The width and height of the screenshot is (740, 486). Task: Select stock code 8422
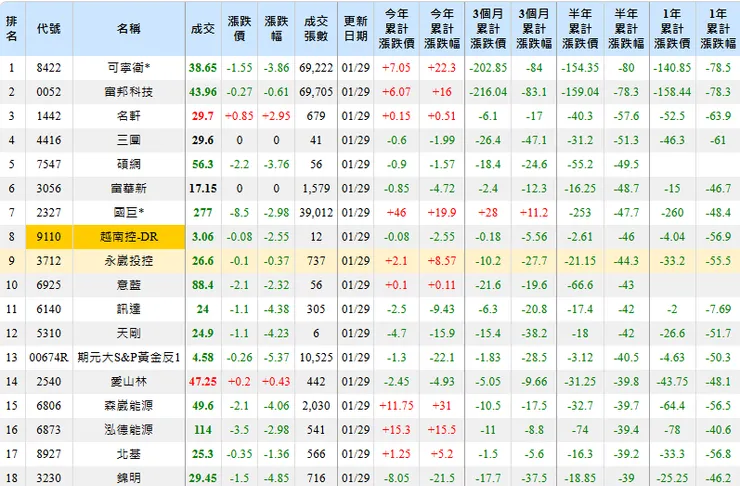49,68
